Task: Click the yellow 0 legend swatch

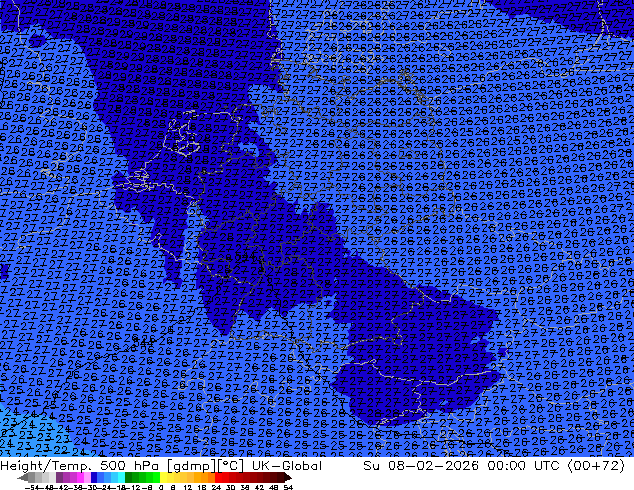Action: 163,477
